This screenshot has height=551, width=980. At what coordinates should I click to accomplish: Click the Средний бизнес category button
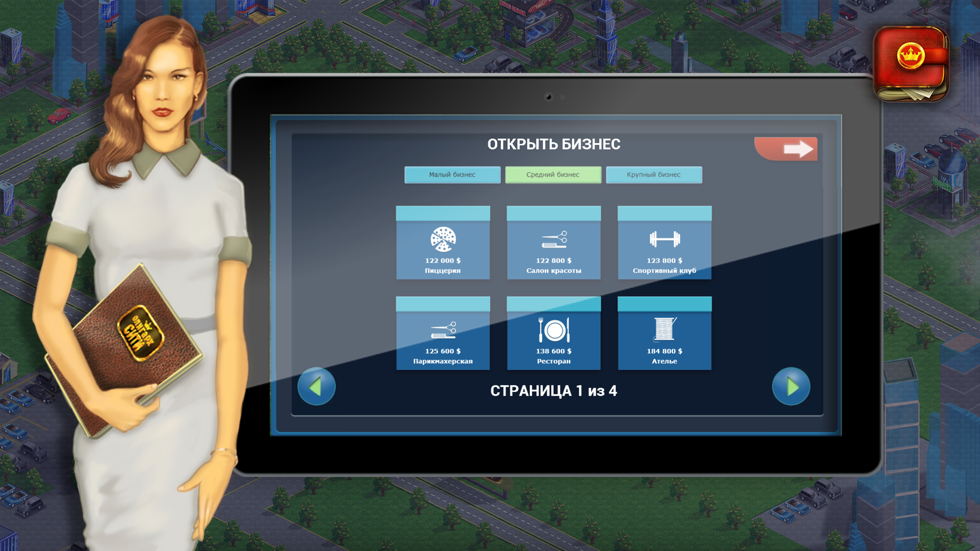tap(553, 174)
